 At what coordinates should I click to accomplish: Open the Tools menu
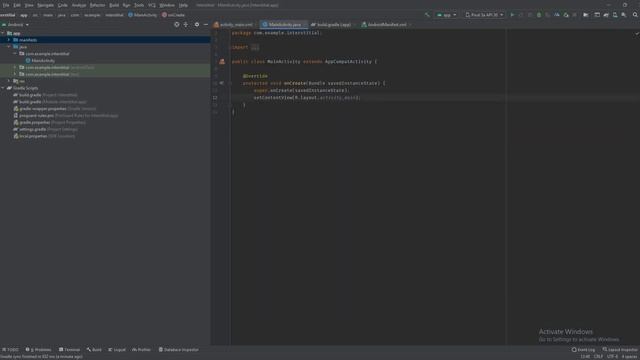pos(139,5)
